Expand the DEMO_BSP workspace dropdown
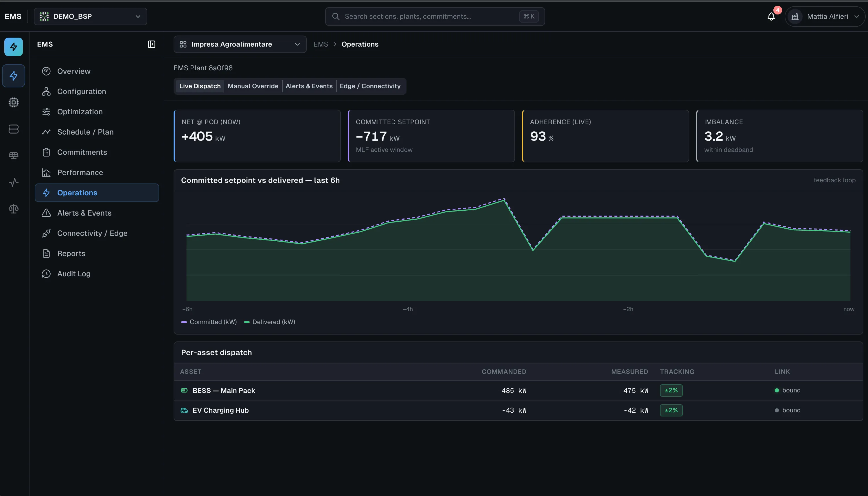 coord(91,17)
